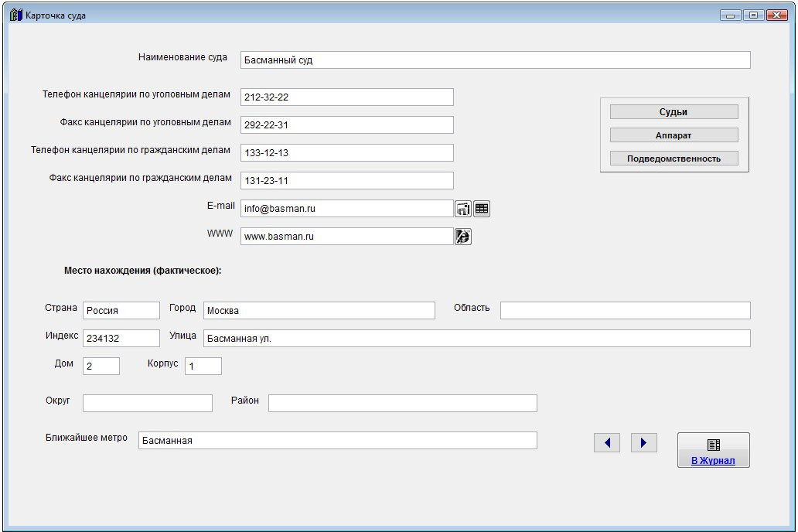Minimize the Карточка суда window
798x532 pixels.
730,15
